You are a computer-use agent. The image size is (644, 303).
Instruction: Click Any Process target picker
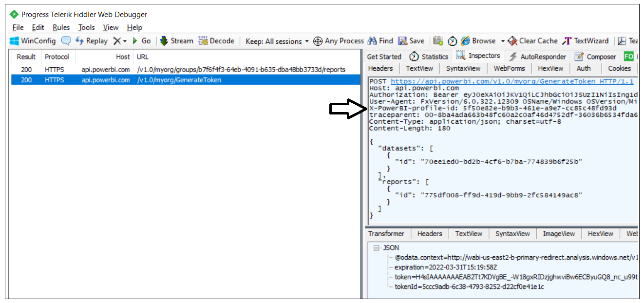coord(339,41)
